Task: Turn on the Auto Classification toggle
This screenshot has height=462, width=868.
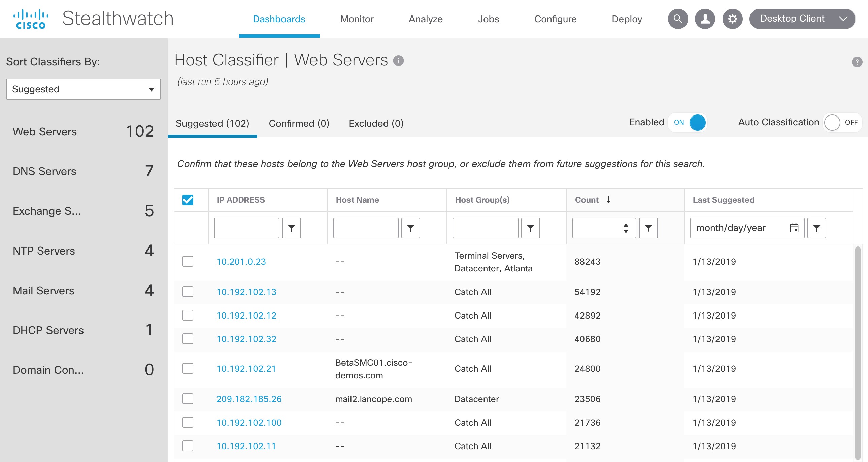Action: (841, 122)
